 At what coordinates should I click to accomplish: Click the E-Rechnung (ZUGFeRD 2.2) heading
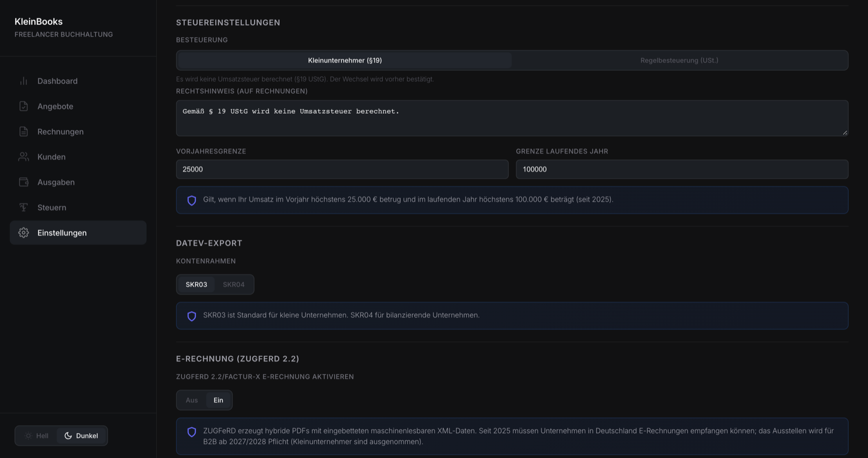pos(238,359)
